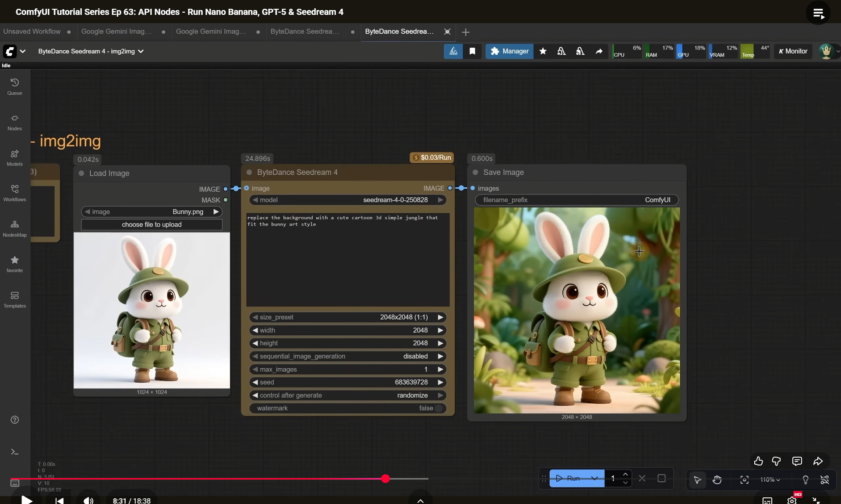The image size is (841, 504).
Task: Open the Workflows sidebar panel
Action: pyautogui.click(x=14, y=193)
